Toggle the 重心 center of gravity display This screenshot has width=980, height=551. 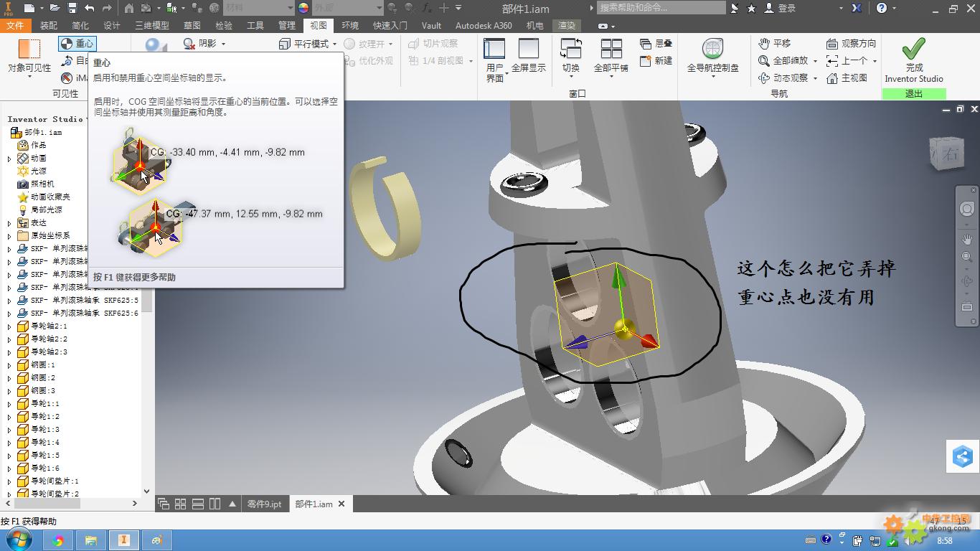point(77,44)
